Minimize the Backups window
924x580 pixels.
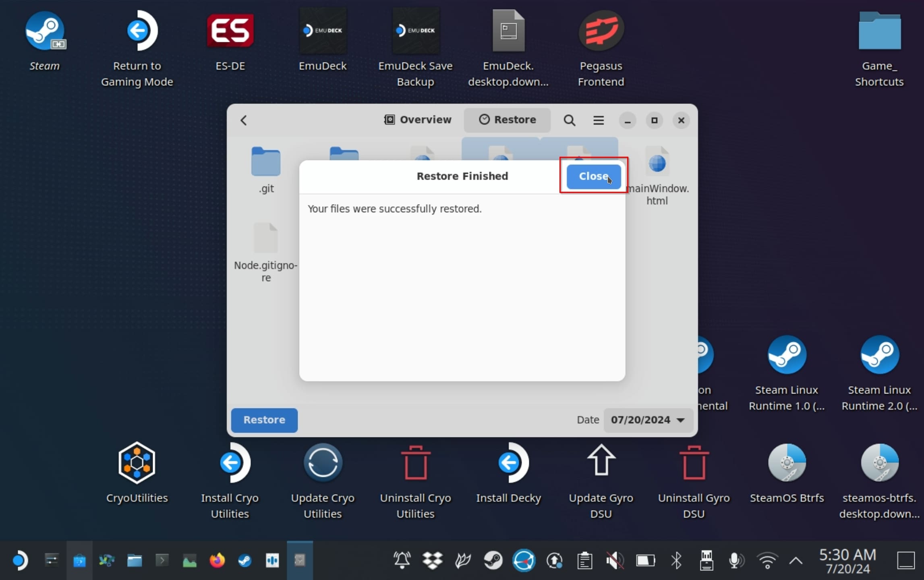(627, 120)
